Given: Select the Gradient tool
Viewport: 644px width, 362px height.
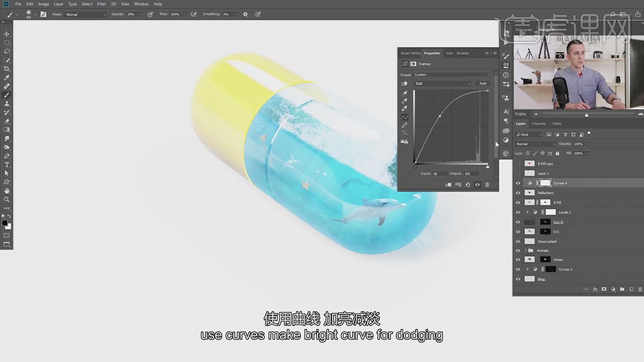Looking at the screenshot, I should (x=7, y=130).
